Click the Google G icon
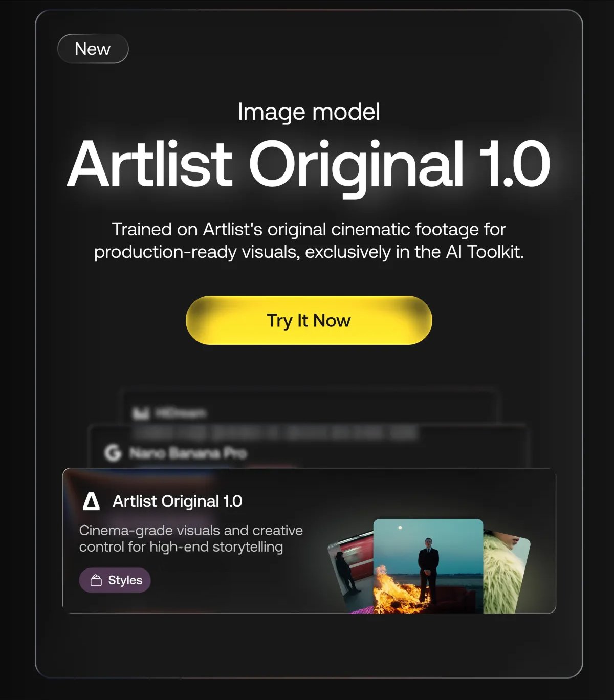The height and width of the screenshot is (700, 614). click(113, 453)
